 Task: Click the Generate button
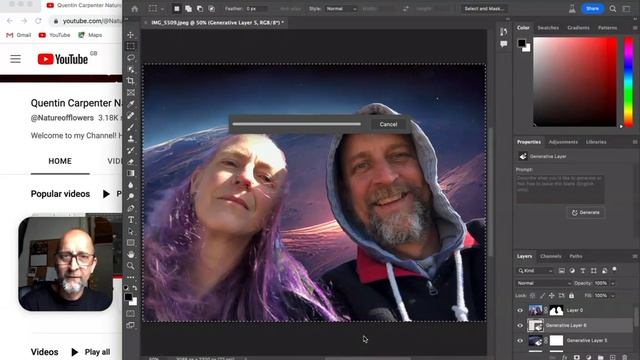click(586, 213)
